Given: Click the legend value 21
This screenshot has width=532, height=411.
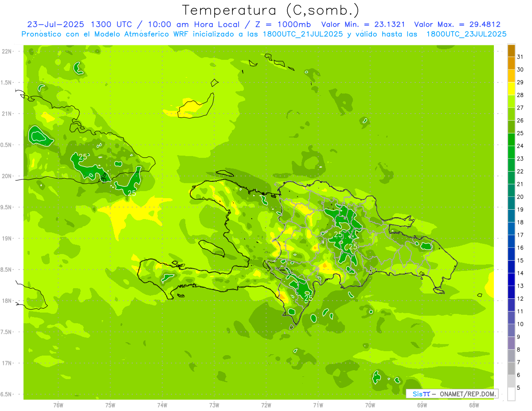Looking at the screenshot, I should (520, 184).
